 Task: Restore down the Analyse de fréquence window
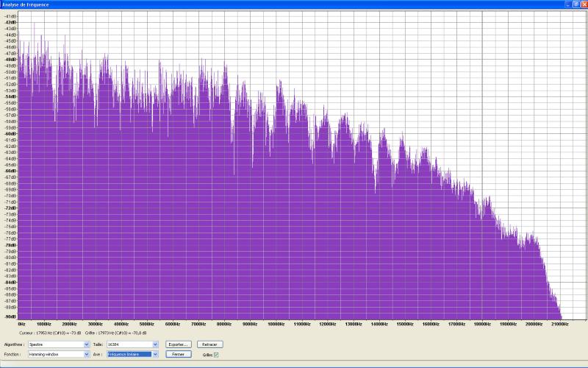(576, 4)
